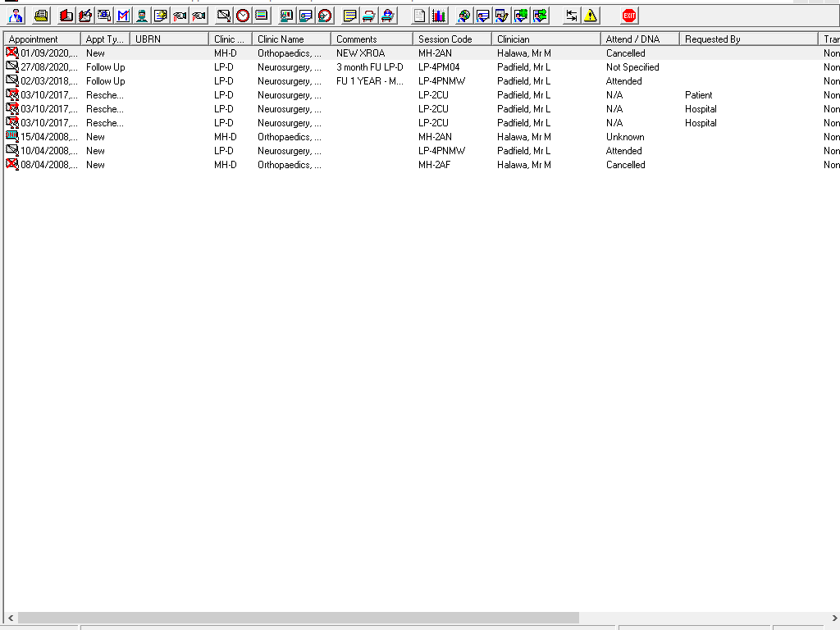This screenshot has height=630, width=840.
Task: Select the 08/04/2008 appointment date cell
Action: (x=48, y=164)
